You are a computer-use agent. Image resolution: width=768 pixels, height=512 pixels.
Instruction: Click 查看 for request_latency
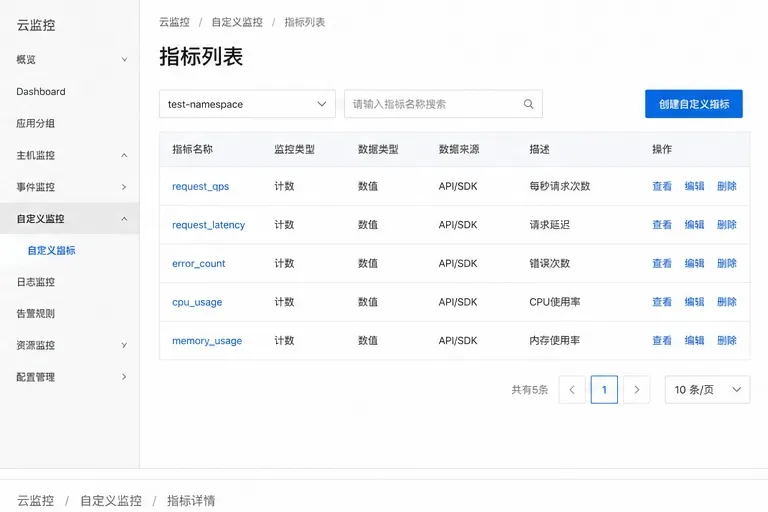(x=662, y=225)
